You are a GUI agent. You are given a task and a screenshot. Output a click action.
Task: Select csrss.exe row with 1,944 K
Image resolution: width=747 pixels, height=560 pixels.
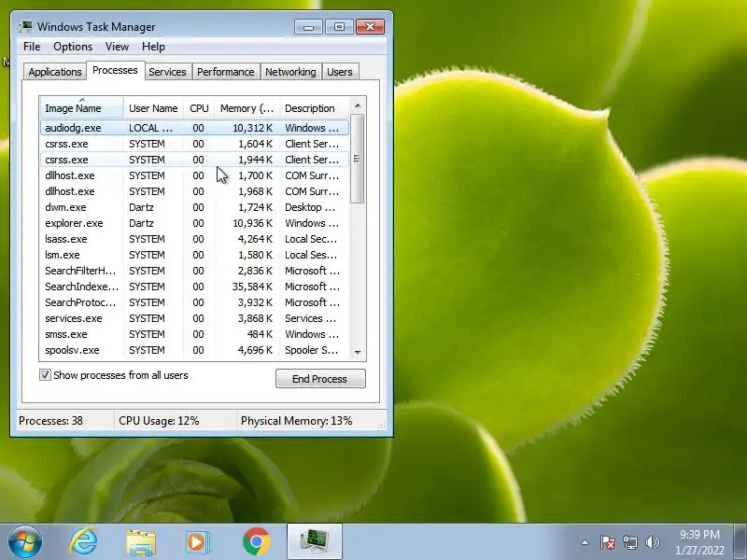click(195, 160)
